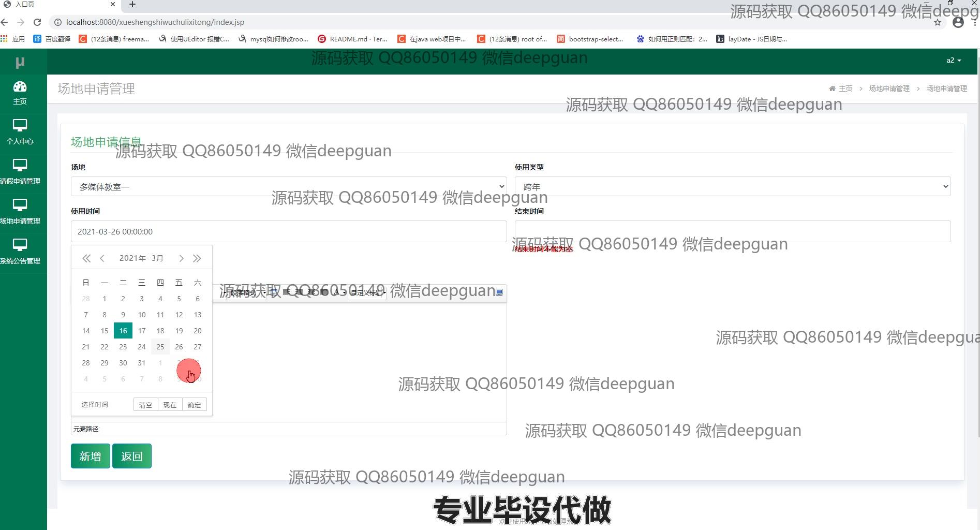
Task: Open the a2 user menu
Action: 953,61
